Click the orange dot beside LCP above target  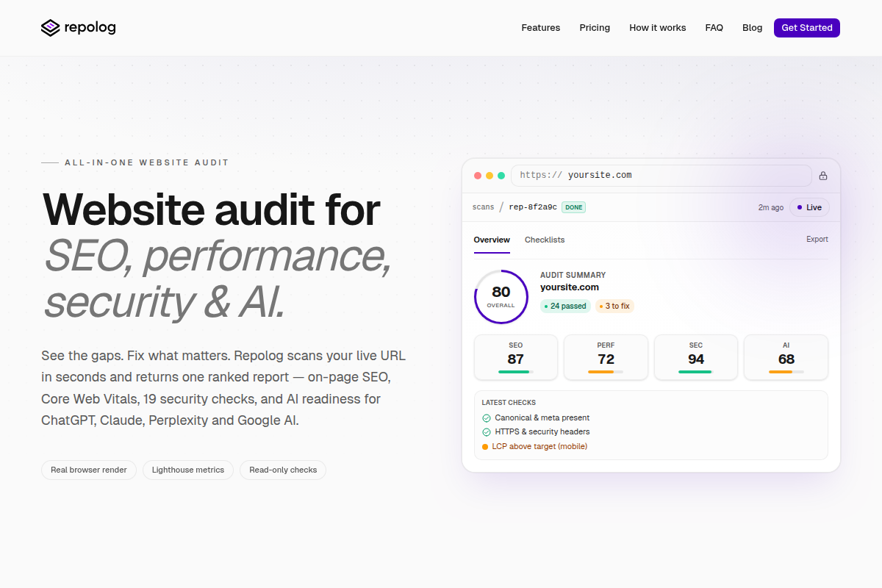tap(485, 446)
